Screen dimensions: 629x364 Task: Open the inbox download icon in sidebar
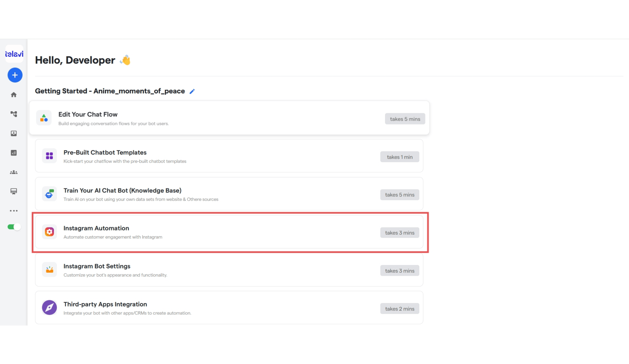click(x=14, y=133)
